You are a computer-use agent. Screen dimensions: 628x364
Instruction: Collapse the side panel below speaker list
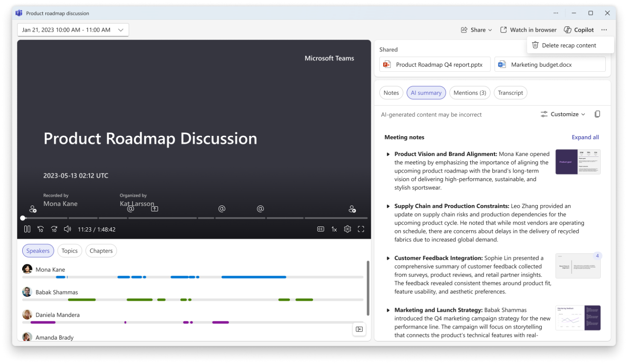[359, 329]
